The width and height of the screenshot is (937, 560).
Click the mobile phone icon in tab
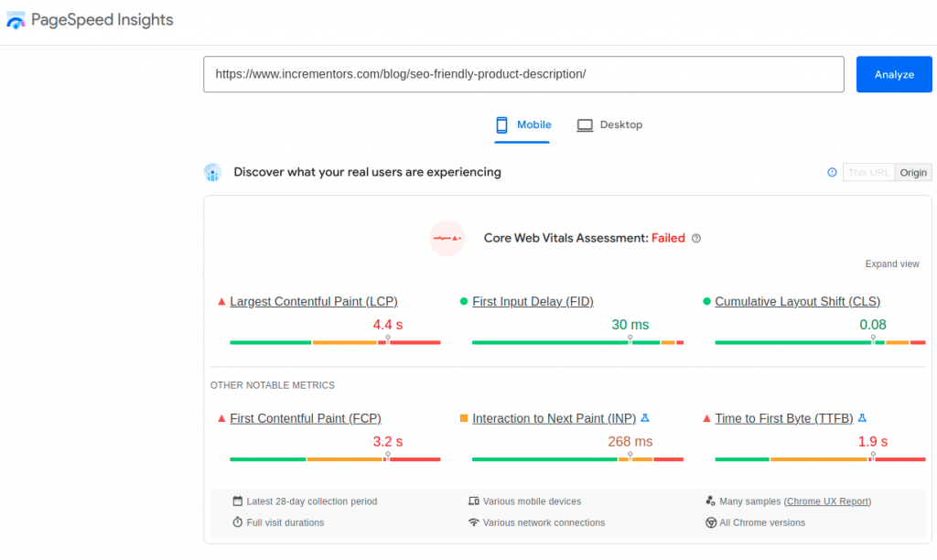point(502,125)
